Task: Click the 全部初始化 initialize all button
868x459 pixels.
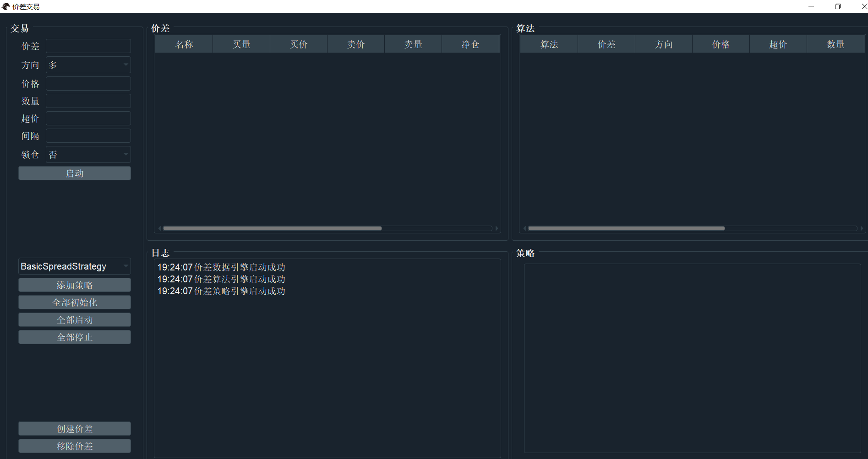Action: (x=74, y=302)
